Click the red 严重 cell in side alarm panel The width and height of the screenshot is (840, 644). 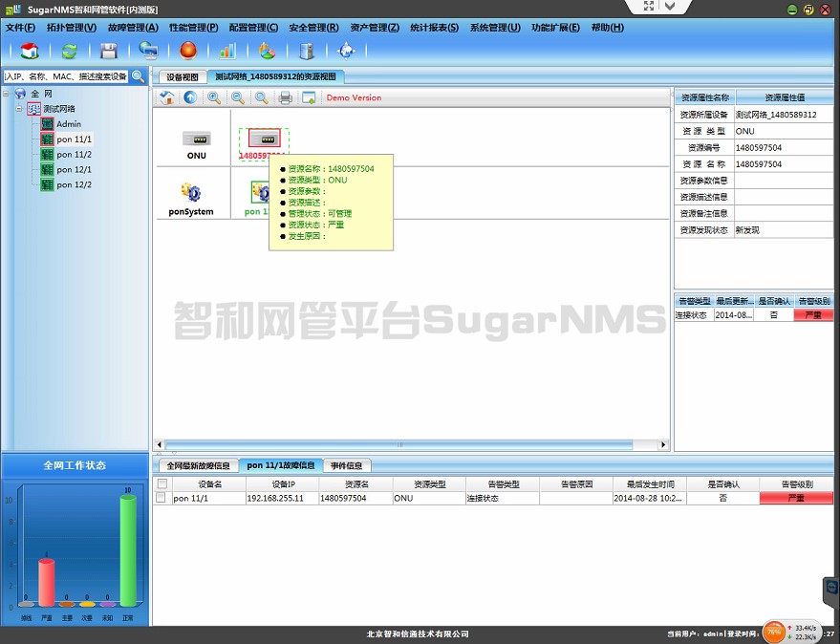pyautogui.click(x=813, y=315)
